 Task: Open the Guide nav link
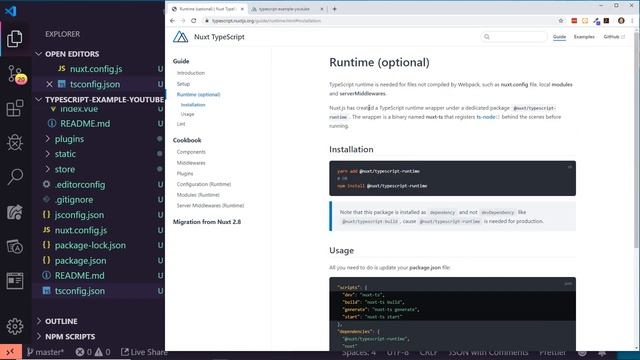click(x=559, y=37)
